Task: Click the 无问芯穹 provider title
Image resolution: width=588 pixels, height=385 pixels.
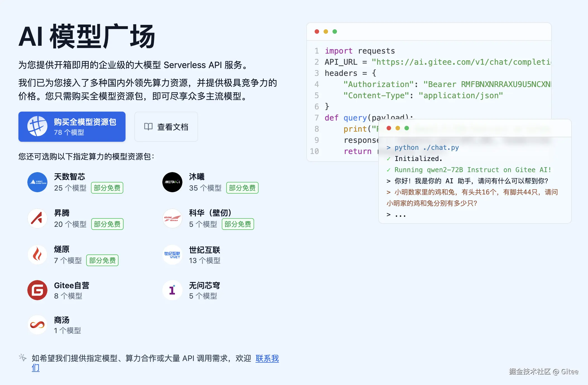Action: [x=204, y=285]
